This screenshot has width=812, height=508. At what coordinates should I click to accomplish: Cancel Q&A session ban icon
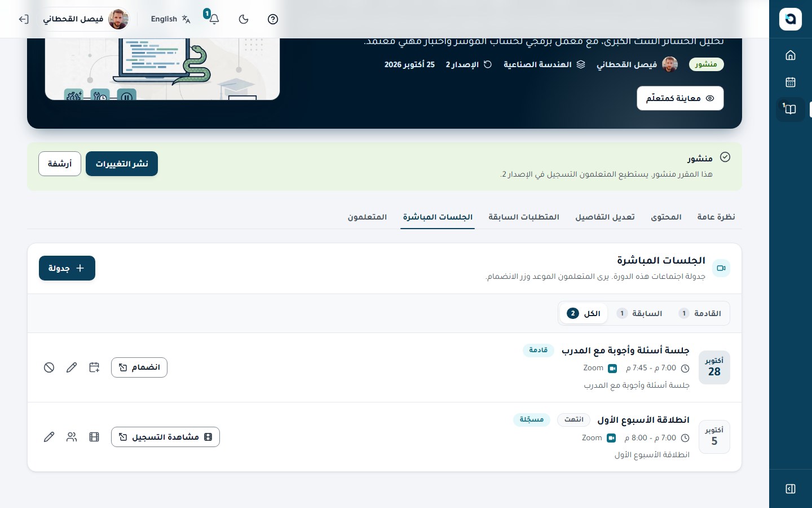[x=49, y=367]
